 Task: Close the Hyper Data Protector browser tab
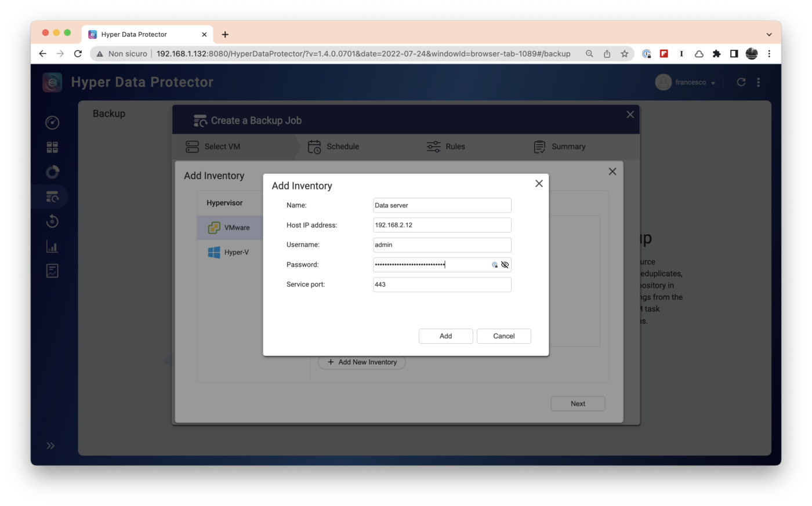204,35
